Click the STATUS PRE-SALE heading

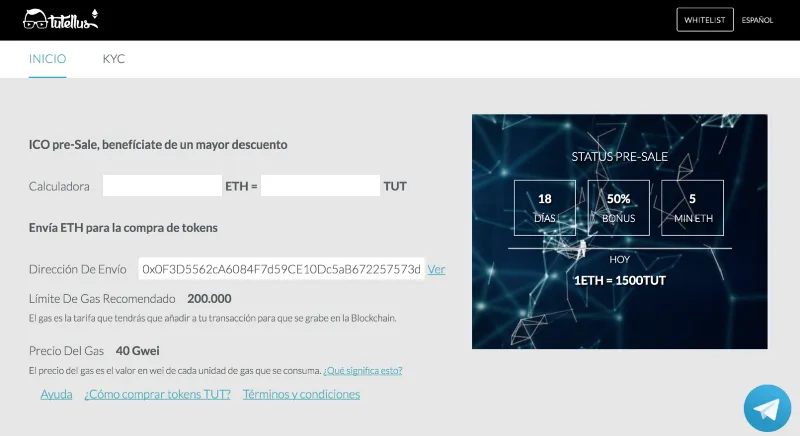coord(619,157)
